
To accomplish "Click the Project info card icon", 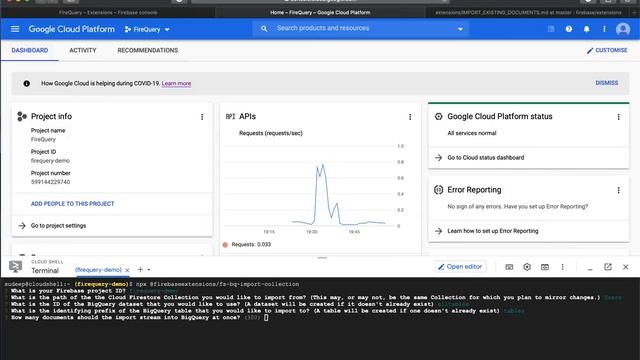I will pyautogui.click(x=22, y=116).
